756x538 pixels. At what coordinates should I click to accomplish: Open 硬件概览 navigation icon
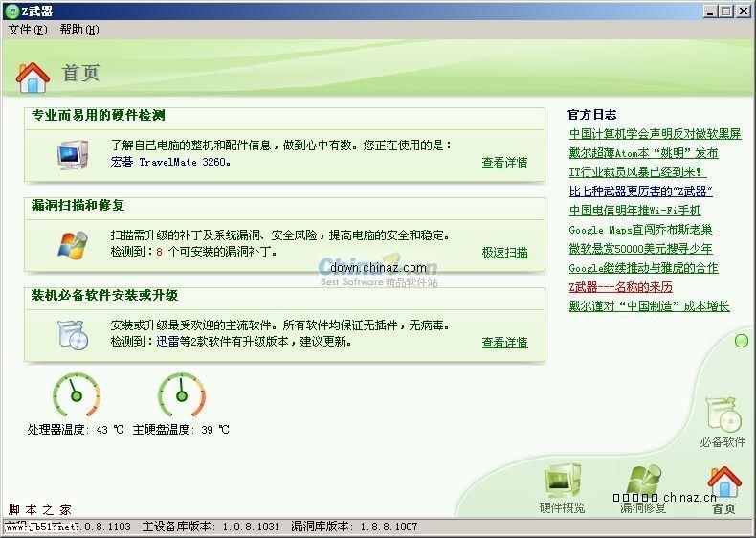(562, 488)
